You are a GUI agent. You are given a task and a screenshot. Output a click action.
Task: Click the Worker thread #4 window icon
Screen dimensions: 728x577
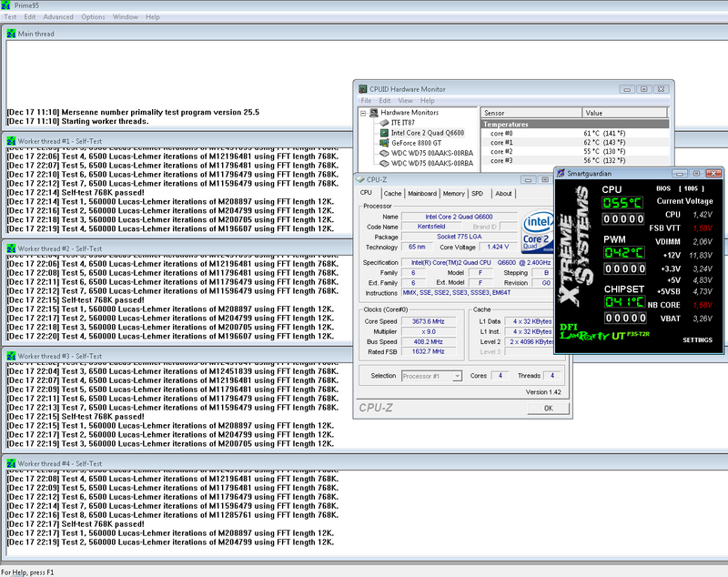click(x=11, y=464)
